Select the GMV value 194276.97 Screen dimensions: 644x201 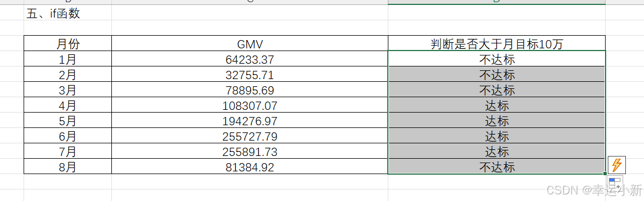250,120
